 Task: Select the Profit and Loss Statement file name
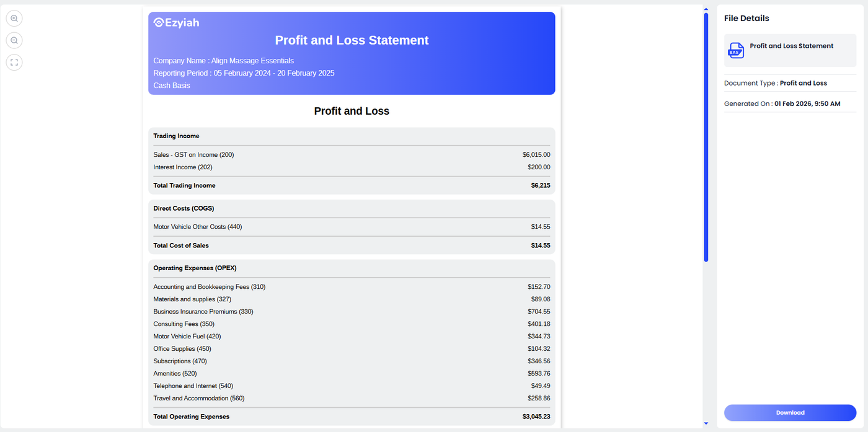791,46
